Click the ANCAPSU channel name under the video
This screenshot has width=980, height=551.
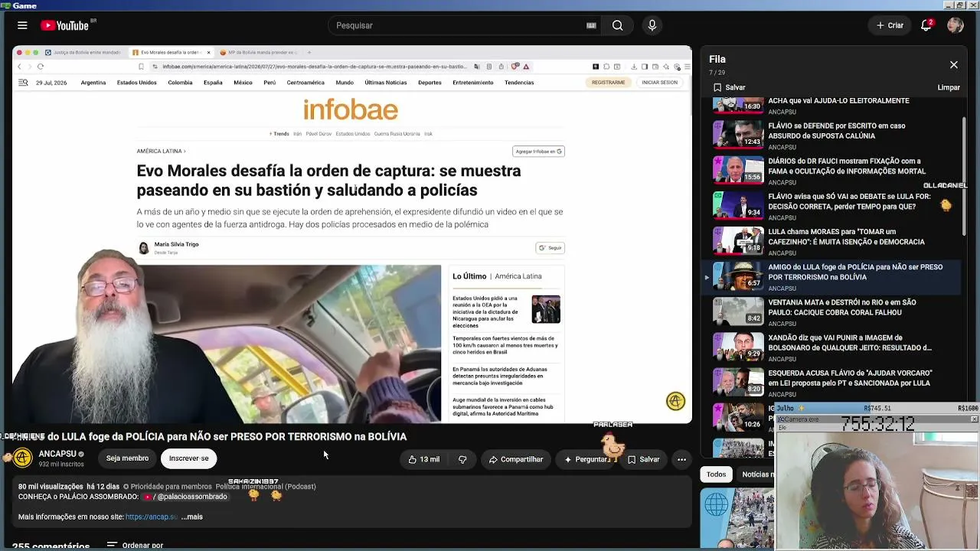[x=57, y=454]
